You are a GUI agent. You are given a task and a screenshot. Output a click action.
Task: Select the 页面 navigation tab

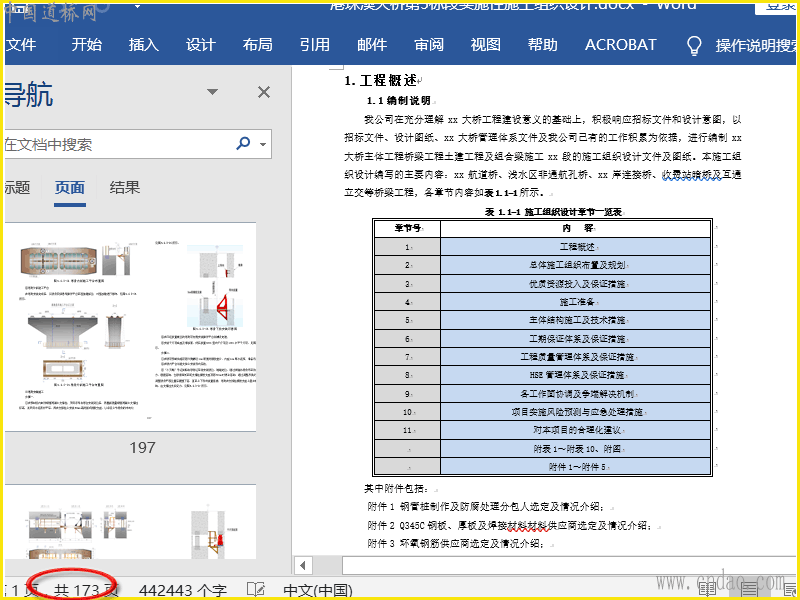pos(70,188)
